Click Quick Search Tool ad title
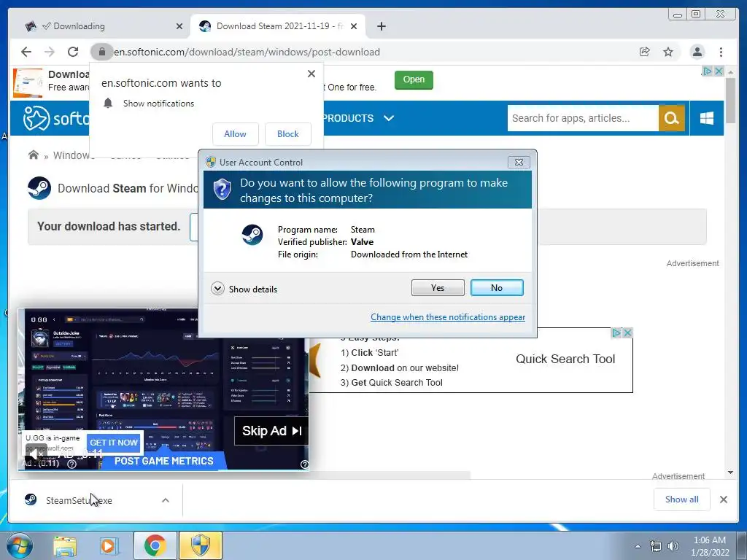747x560 pixels. click(565, 359)
